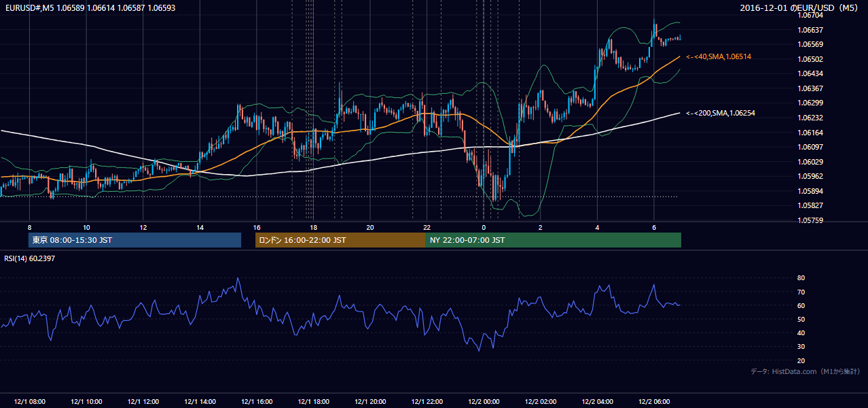Click the RSI 30 level label
The width and height of the screenshot is (868, 408).
click(801, 347)
